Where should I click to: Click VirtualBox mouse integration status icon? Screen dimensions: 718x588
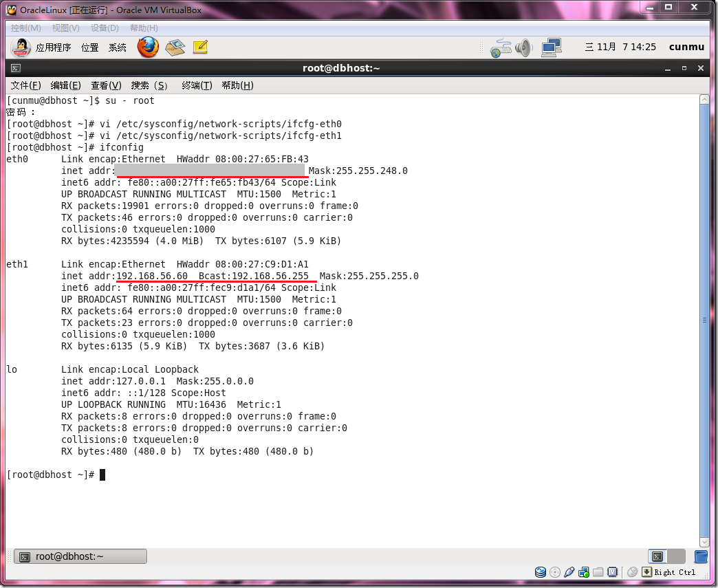tap(632, 572)
